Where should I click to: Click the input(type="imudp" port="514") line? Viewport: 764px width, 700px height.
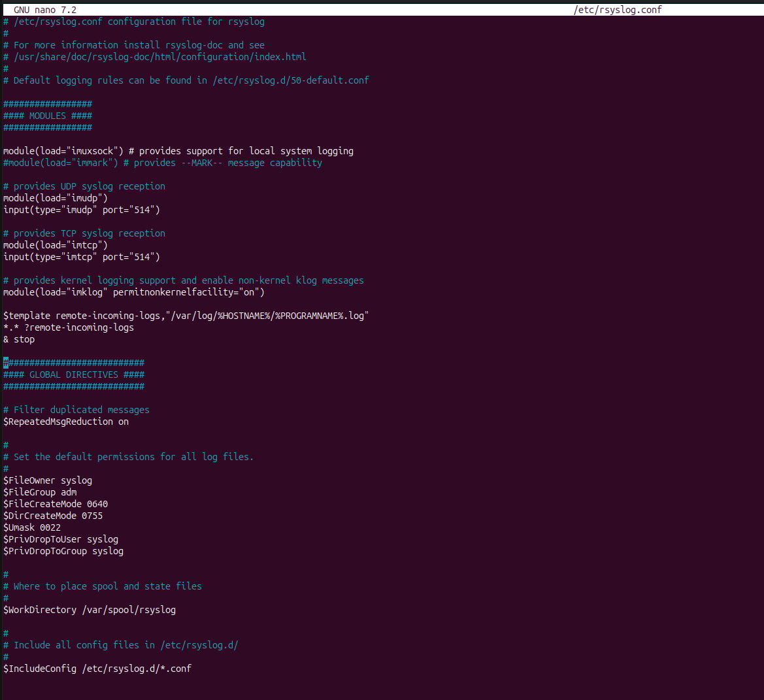pos(82,209)
